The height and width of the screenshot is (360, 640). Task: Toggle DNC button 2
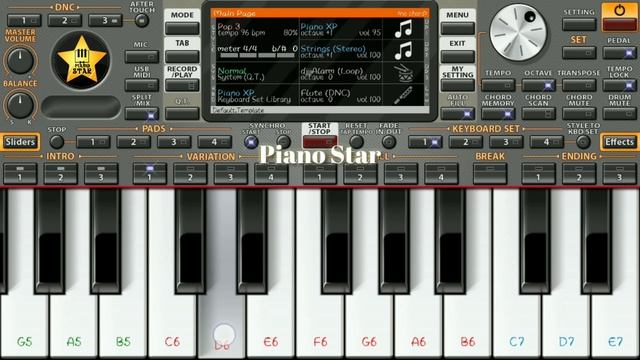pyautogui.click(x=64, y=20)
